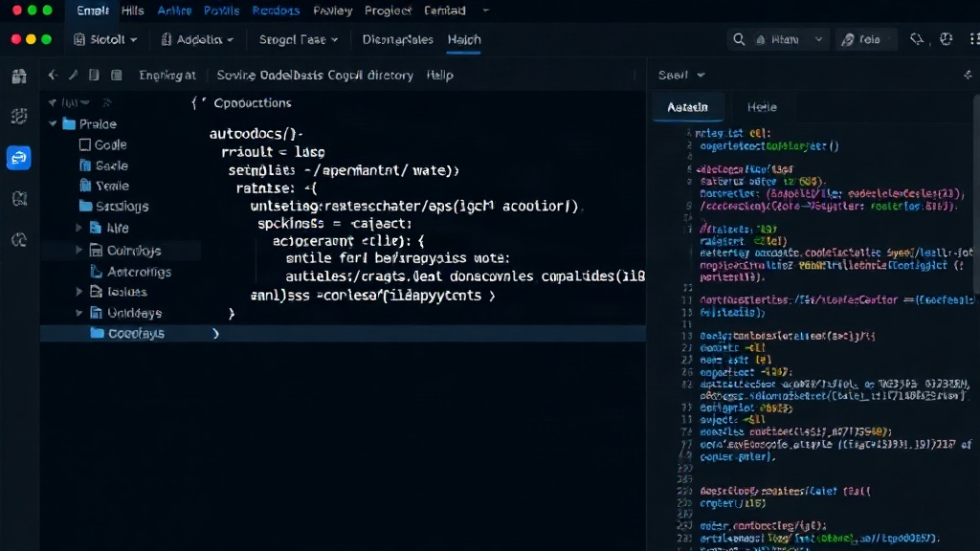Click Sovine Dodellasts Cogull diretory

click(x=315, y=75)
